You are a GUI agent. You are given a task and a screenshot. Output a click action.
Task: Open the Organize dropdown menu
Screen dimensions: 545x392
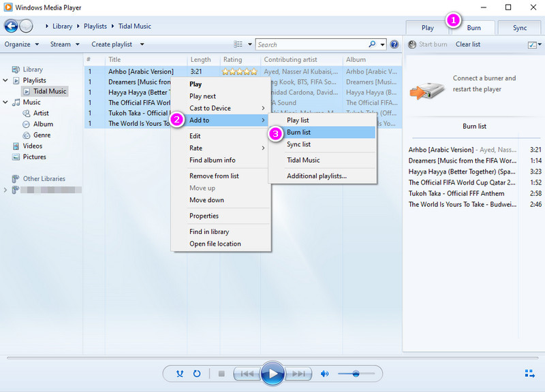pos(22,44)
